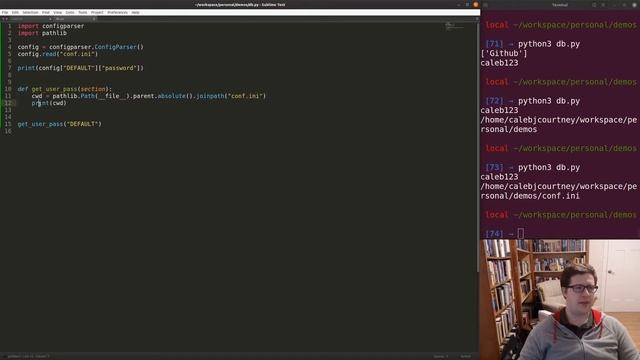Open the Selection menu
This screenshot has height=360, width=640.
coord(30,12)
